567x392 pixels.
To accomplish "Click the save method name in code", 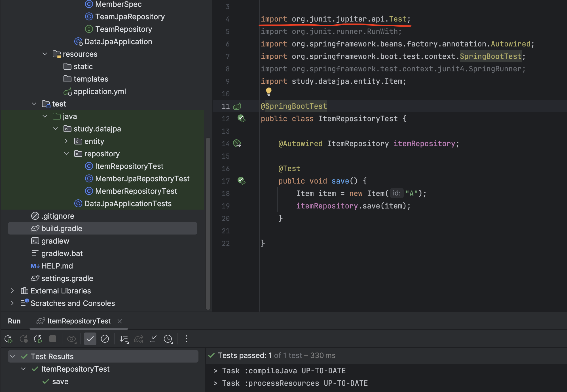I will point(340,181).
